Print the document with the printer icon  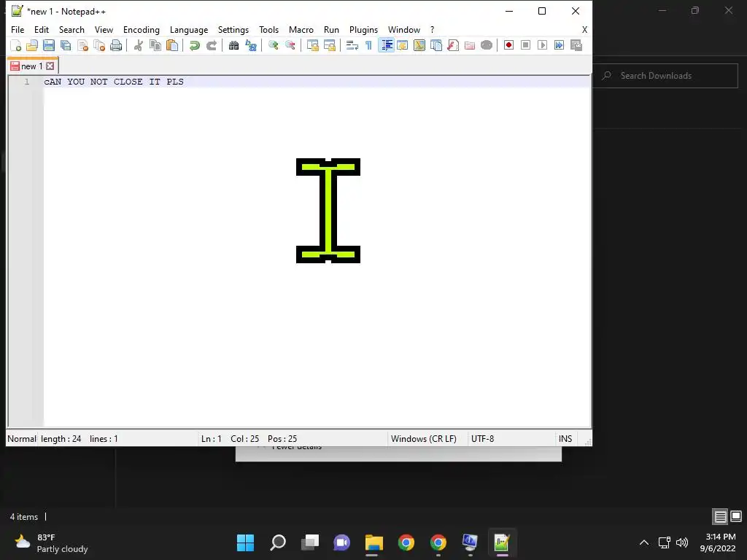pos(116,46)
